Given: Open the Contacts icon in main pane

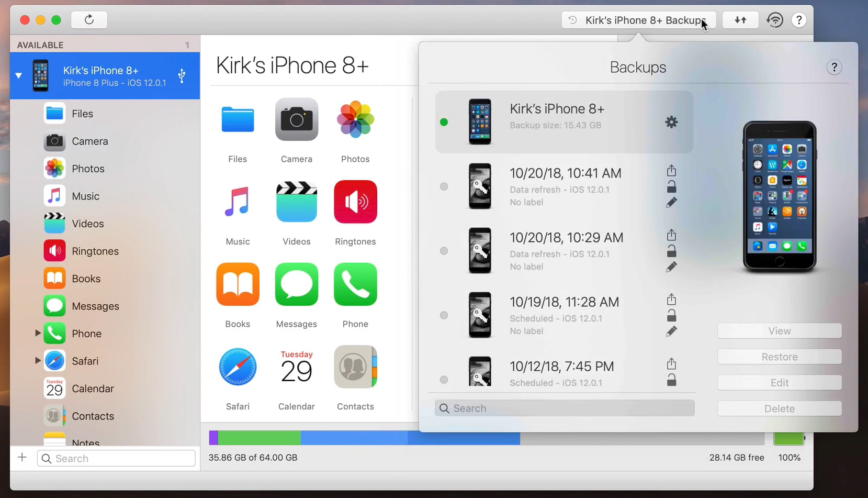Looking at the screenshot, I should tap(355, 367).
